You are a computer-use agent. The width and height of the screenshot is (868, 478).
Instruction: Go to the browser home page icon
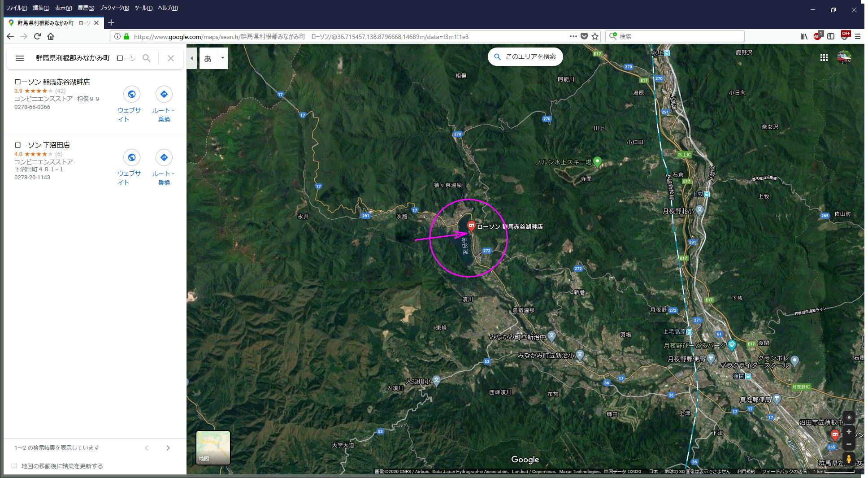(x=51, y=36)
